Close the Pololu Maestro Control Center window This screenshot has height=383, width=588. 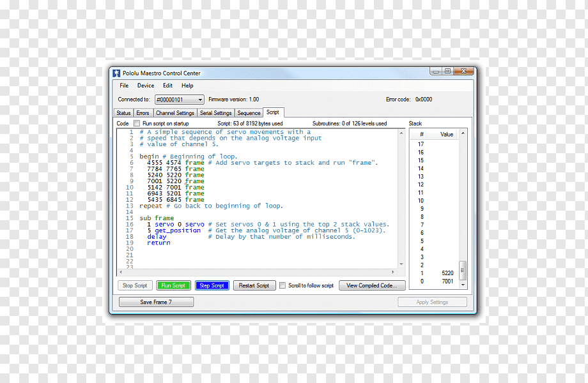click(464, 71)
